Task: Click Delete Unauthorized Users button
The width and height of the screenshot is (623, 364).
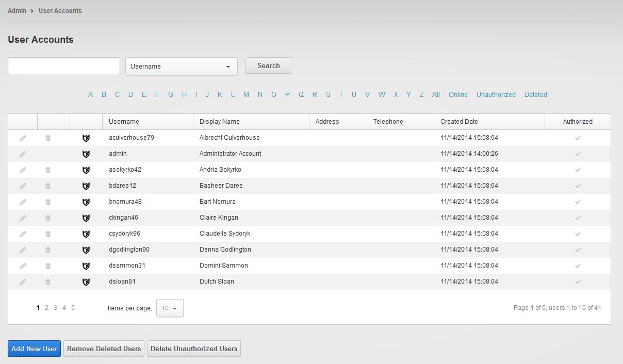Action: (x=194, y=349)
